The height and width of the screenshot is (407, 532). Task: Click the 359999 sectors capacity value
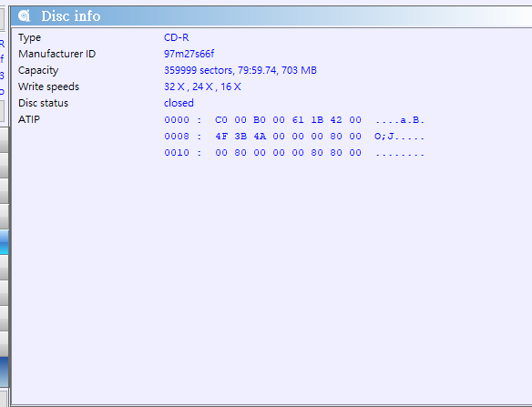click(240, 70)
